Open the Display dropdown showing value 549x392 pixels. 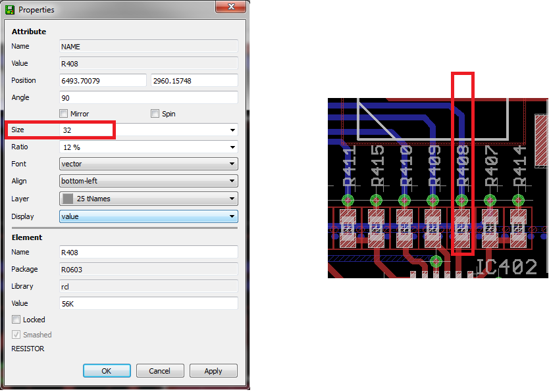(x=232, y=216)
